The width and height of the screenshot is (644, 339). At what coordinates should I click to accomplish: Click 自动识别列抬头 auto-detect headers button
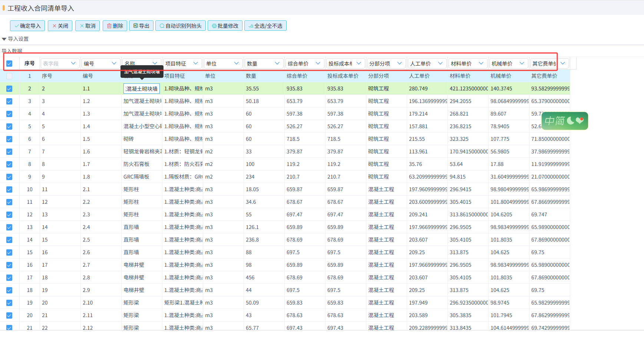point(181,26)
